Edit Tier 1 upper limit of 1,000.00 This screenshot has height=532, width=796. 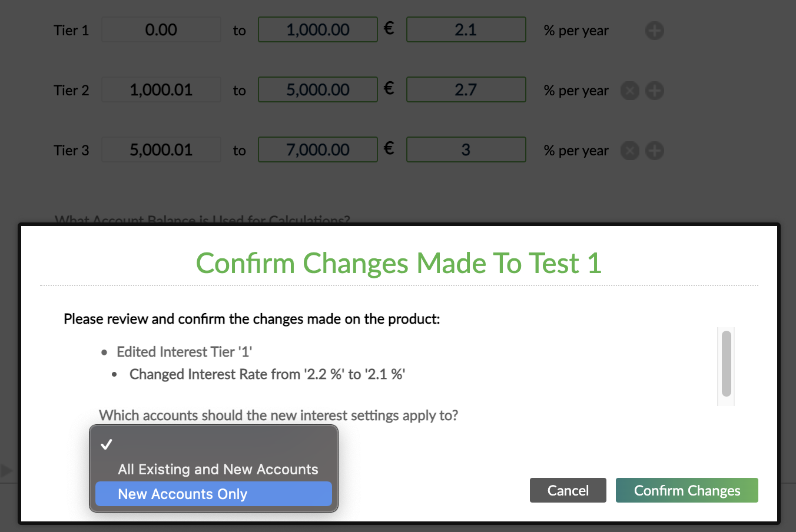(317, 29)
